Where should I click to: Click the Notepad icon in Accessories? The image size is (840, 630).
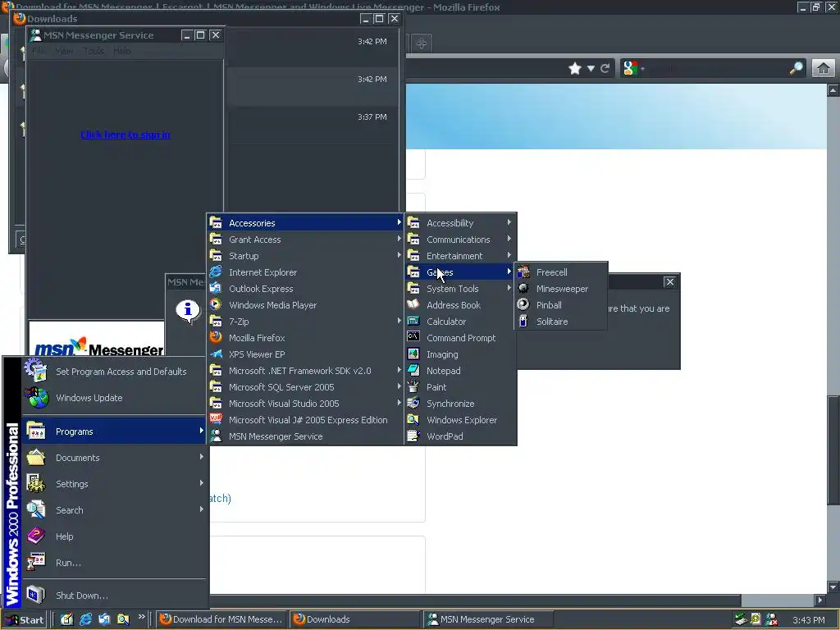pos(413,370)
